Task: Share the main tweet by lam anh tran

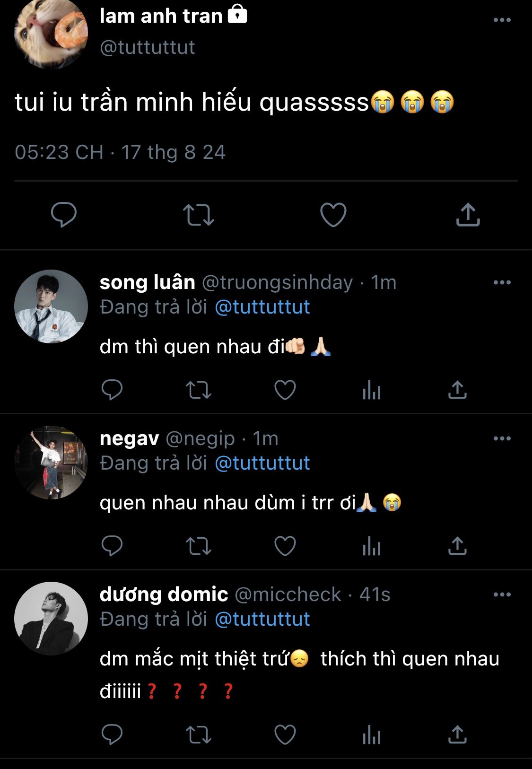Action: pos(468,215)
